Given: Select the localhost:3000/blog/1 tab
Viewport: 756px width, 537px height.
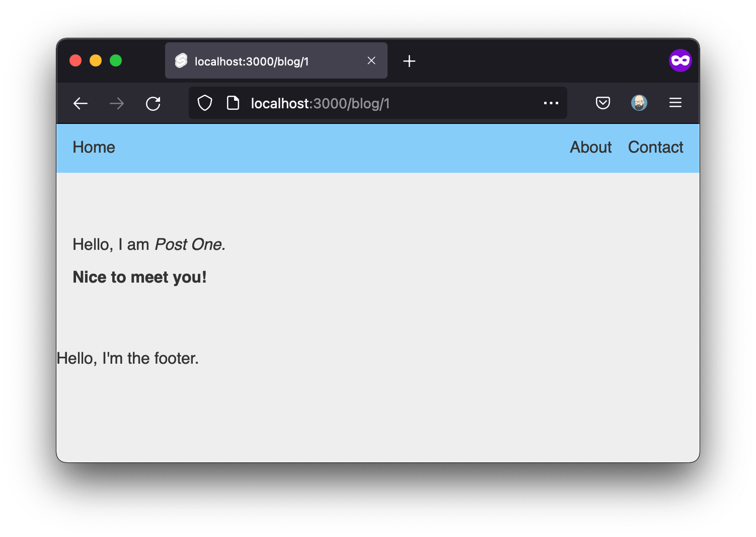Looking at the screenshot, I should coord(276,60).
